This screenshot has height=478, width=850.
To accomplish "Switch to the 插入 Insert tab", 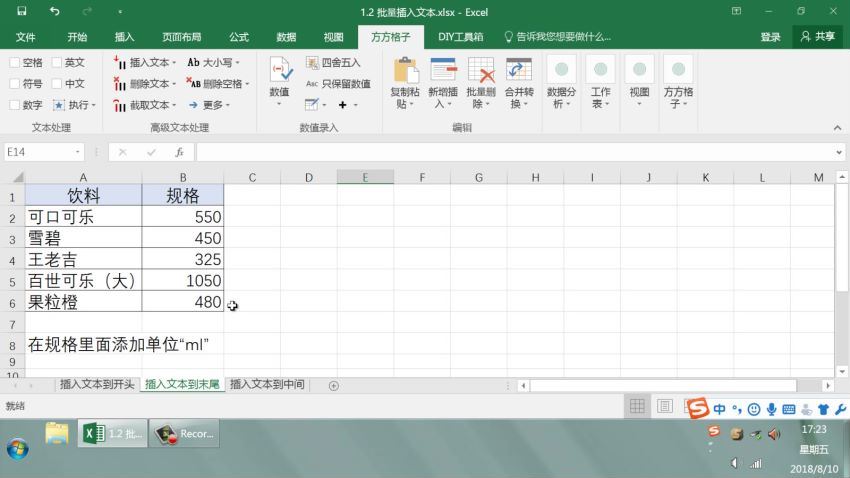I will point(124,37).
